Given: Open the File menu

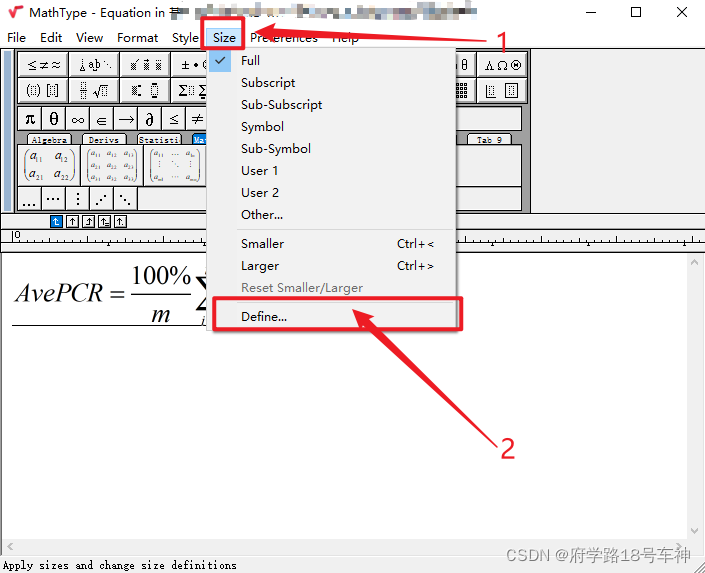Looking at the screenshot, I should pos(17,38).
